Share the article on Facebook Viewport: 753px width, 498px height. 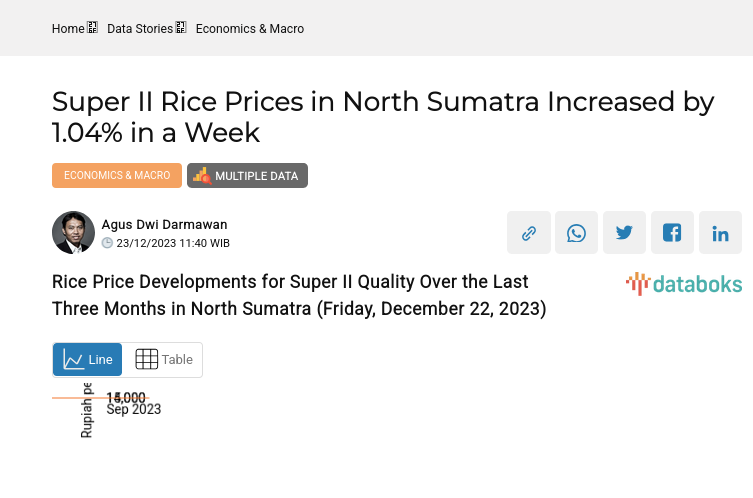pos(673,233)
